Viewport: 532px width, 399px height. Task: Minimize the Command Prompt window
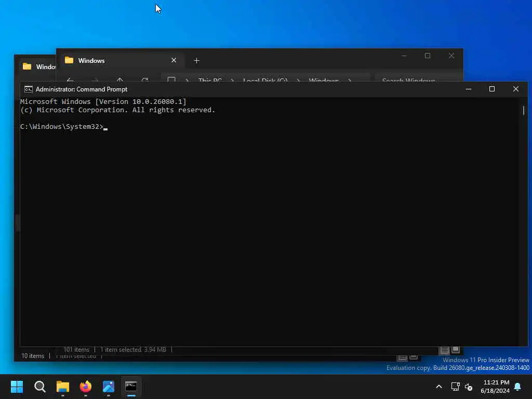(x=469, y=89)
